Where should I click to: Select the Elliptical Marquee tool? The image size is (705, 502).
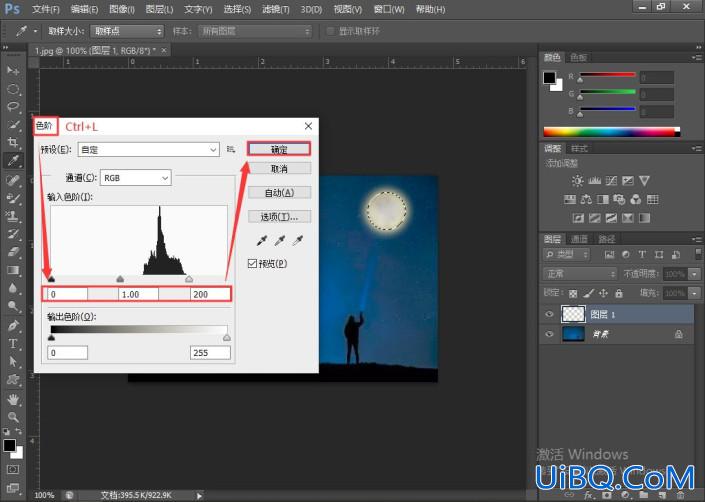tap(13, 89)
